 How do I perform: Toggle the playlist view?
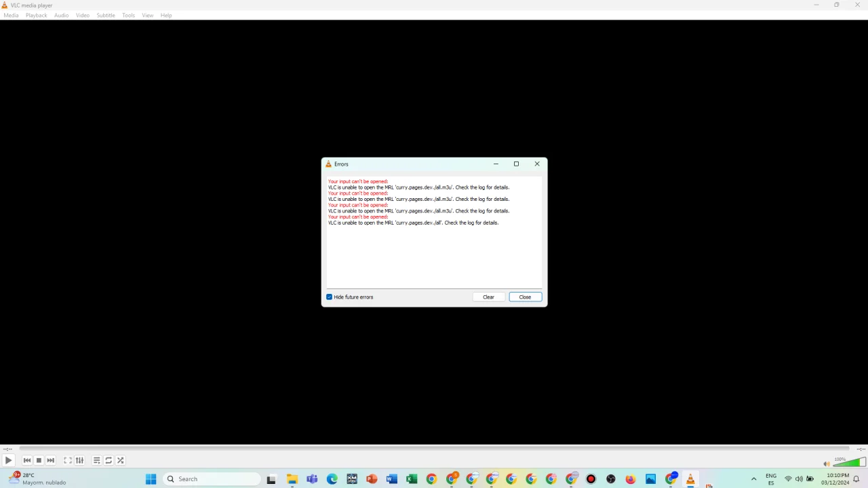point(97,460)
